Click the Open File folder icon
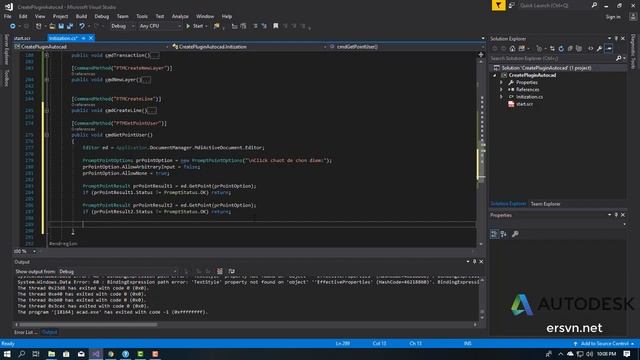Image resolution: width=640 pixels, height=360 pixels. 52,26
